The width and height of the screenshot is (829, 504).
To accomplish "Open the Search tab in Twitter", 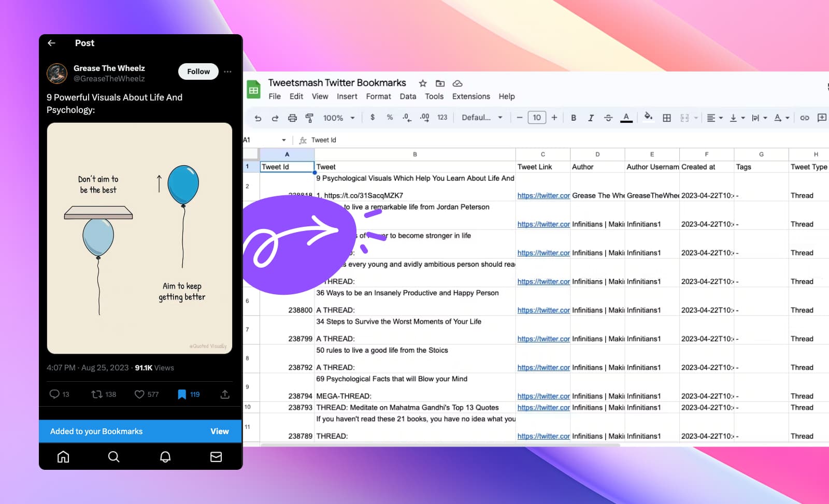I will coord(114,456).
